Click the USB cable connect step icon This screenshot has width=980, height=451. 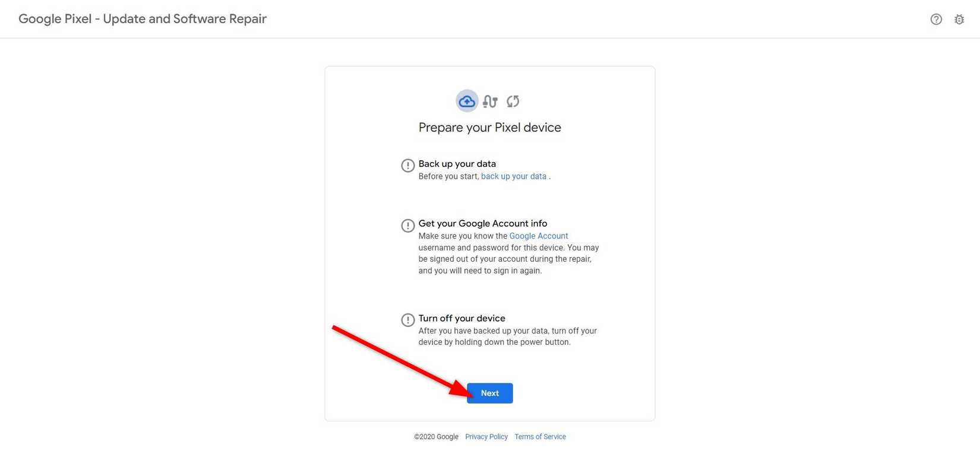pos(490,101)
